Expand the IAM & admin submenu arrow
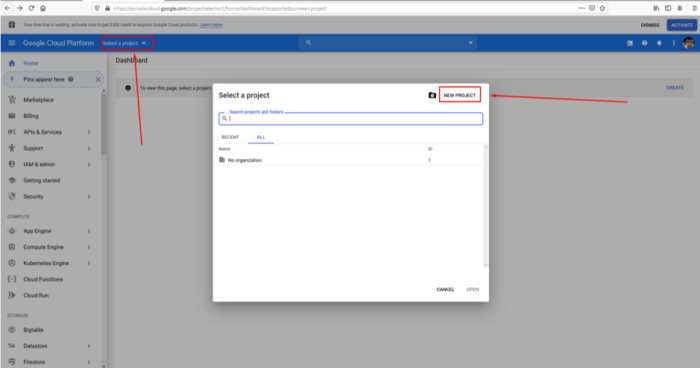 point(89,164)
